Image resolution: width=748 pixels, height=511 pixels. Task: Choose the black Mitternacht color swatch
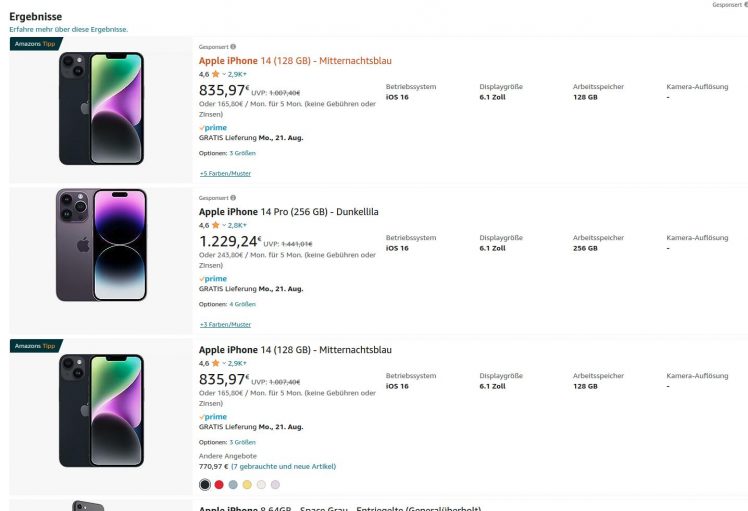205,484
